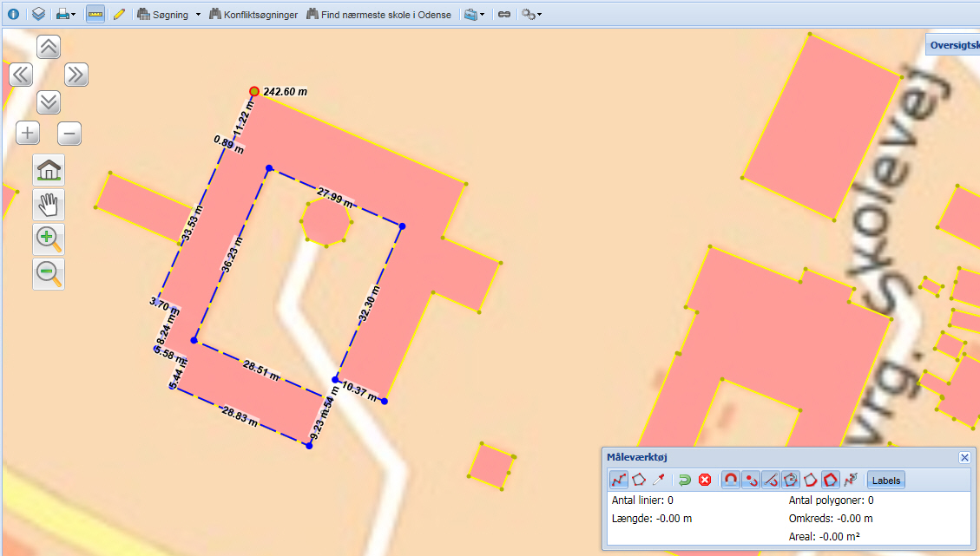Toggle the red magnet snapping option

[x=731, y=480]
